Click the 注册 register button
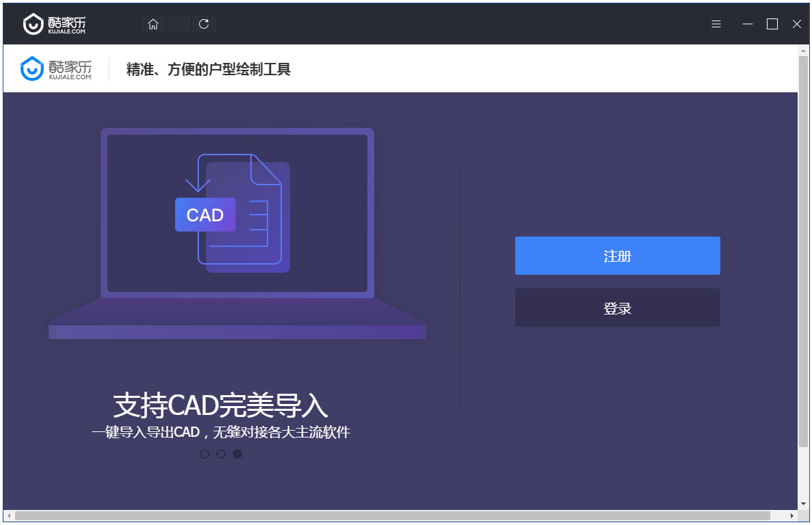The height and width of the screenshot is (525, 812). tap(617, 256)
